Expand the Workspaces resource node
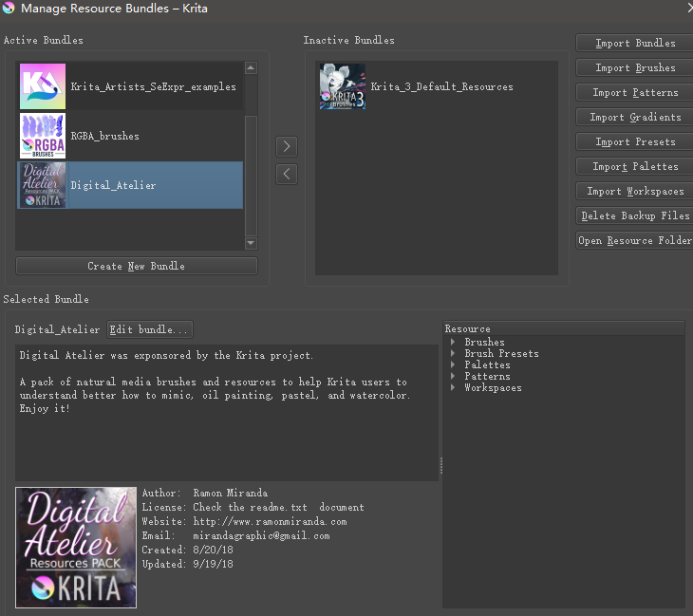The width and height of the screenshot is (693, 616). (x=453, y=387)
